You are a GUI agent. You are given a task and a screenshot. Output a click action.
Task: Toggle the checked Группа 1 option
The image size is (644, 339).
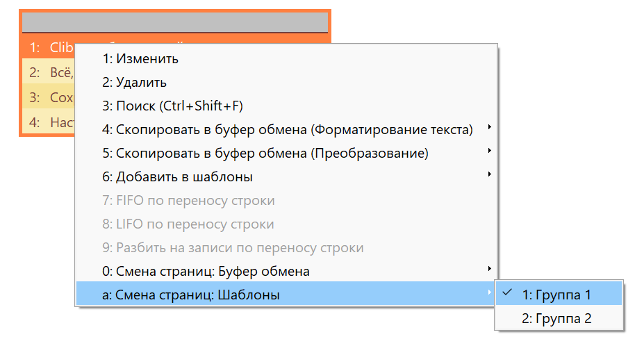tap(559, 295)
